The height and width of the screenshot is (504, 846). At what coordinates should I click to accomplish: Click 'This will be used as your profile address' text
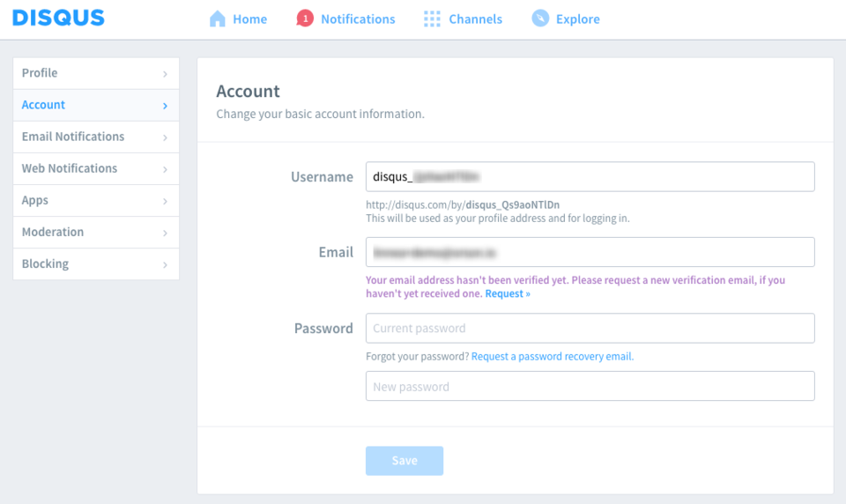coord(497,219)
